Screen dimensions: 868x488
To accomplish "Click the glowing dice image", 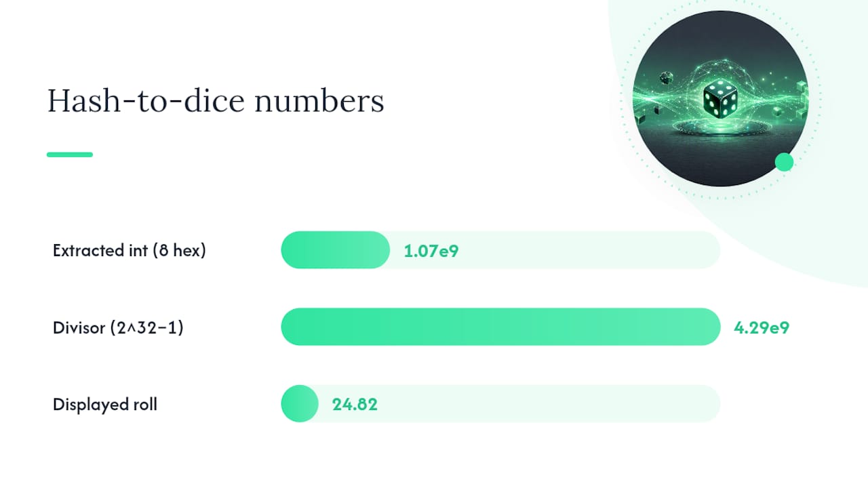I will pyautogui.click(x=720, y=98).
